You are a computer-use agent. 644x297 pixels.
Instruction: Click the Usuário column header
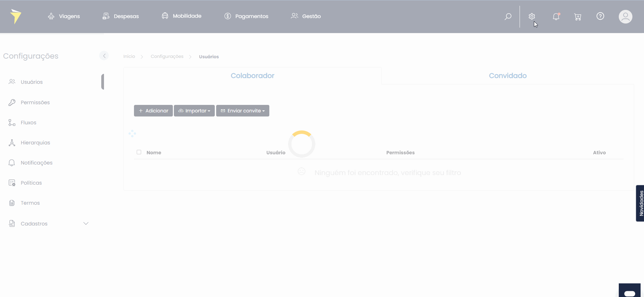[x=276, y=153]
